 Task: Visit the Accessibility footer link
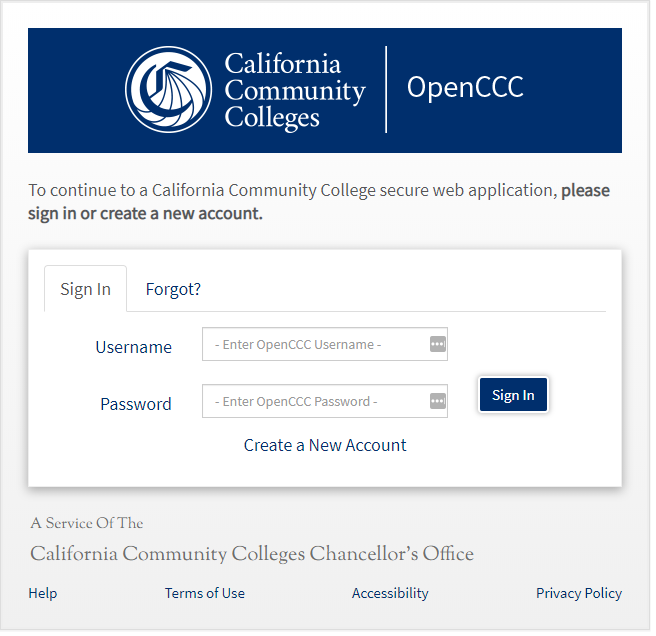390,593
